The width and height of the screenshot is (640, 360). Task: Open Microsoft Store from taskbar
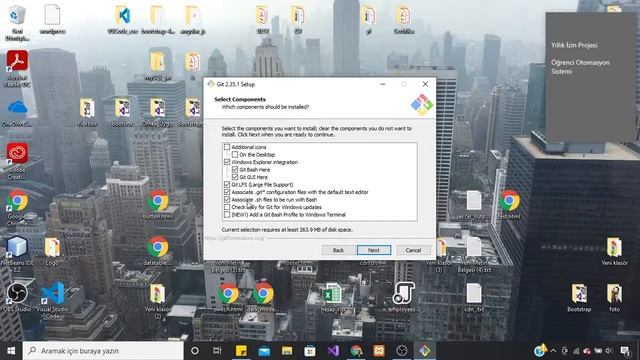point(310,351)
